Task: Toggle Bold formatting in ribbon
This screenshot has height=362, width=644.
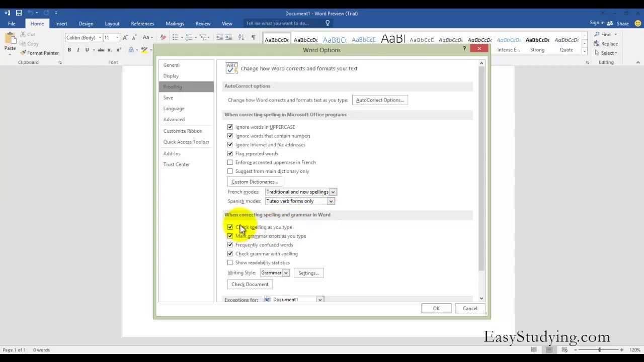Action: 69,50
